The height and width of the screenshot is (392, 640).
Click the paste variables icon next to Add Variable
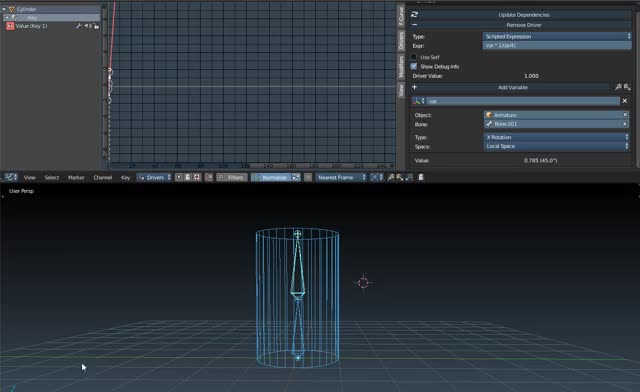pyautogui.click(x=627, y=87)
